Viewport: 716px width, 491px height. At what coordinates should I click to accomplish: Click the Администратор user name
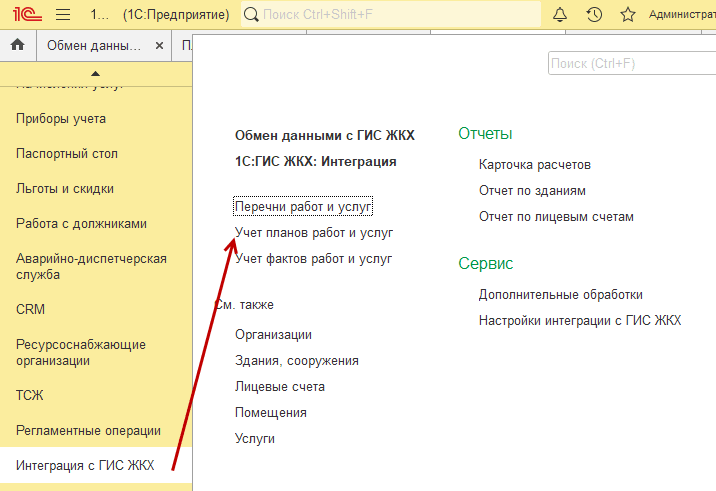tap(682, 15)
